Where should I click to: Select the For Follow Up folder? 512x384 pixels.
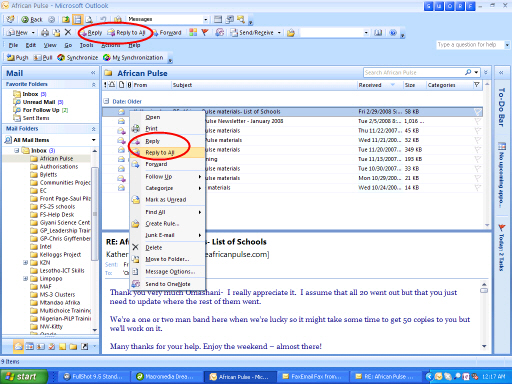tap(41, 110)
